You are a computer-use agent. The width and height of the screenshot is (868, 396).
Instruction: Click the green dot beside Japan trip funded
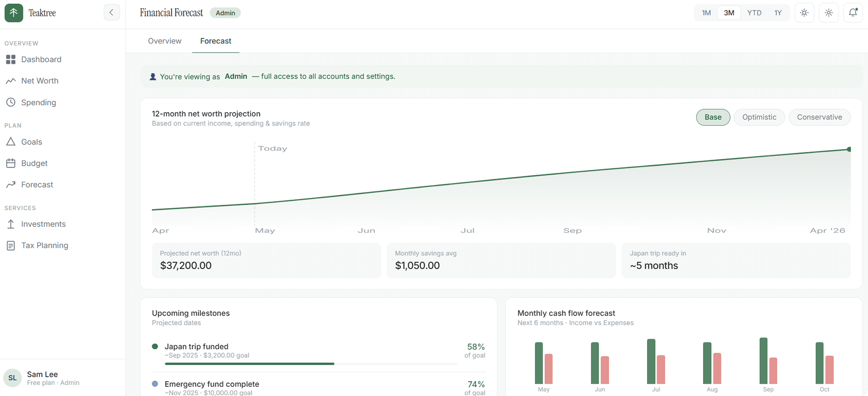point(155,346)
